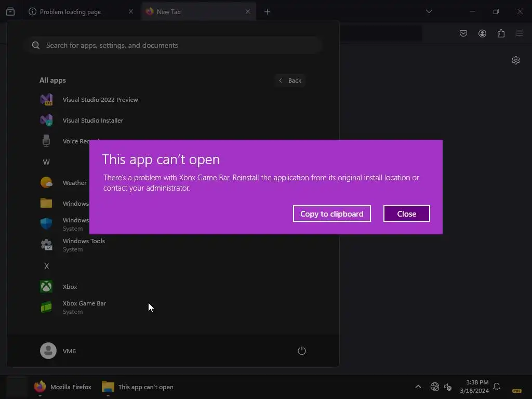The image size is (532, 399).
Task: Jump to letter X section header
Action: [x=46, y=266]
